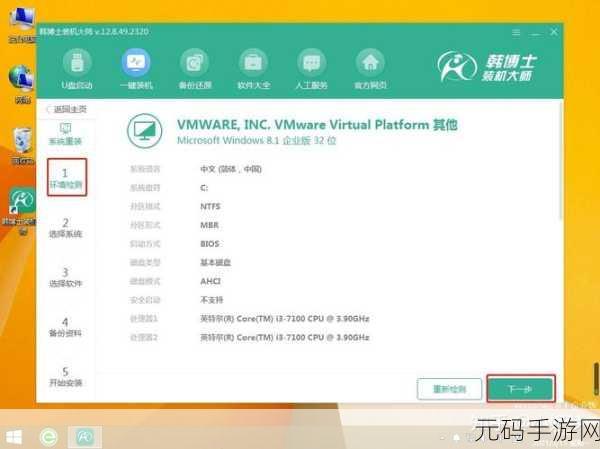Select step 2 选择系统

[65, 228]
